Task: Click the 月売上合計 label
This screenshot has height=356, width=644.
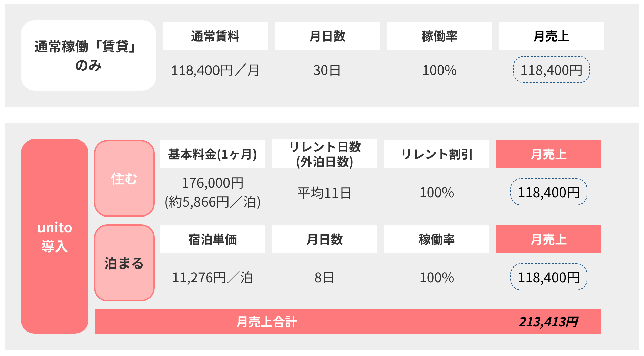Action: [x=266, y=322]
